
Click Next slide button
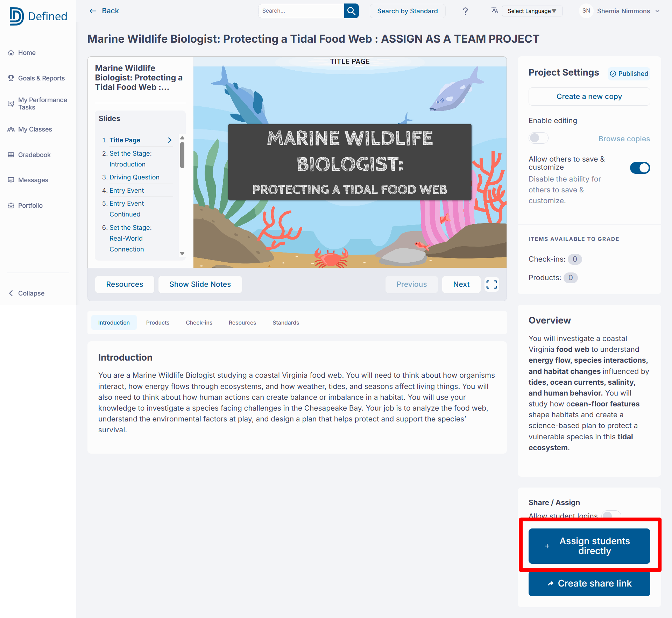click(x=461, y=284)
